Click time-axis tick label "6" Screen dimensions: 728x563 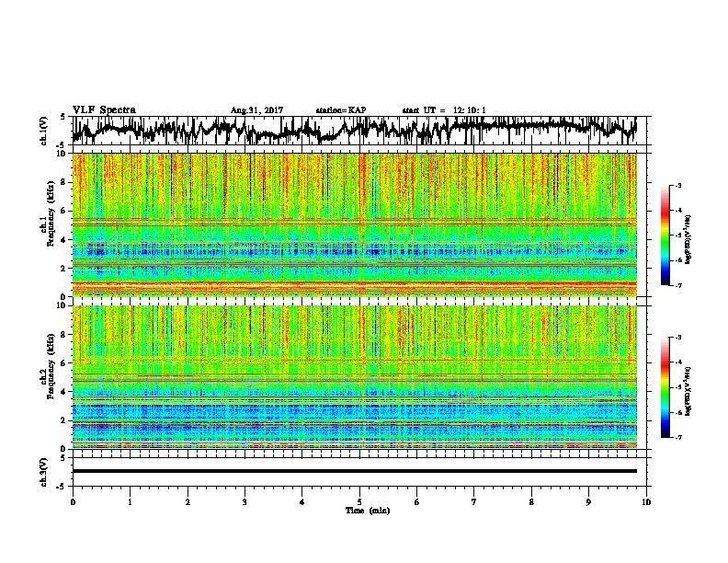coord(417,502)
